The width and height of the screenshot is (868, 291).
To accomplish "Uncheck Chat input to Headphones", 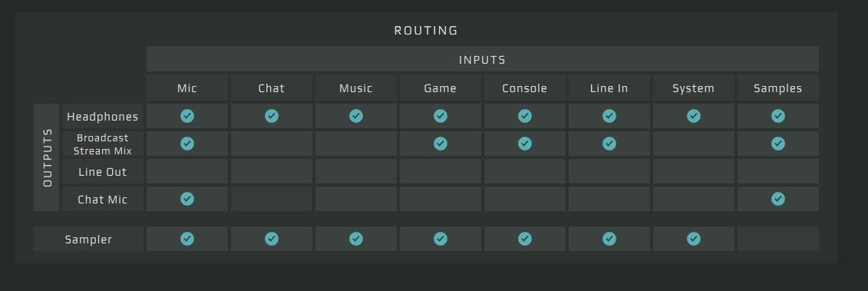I will [x=271, y=116].
